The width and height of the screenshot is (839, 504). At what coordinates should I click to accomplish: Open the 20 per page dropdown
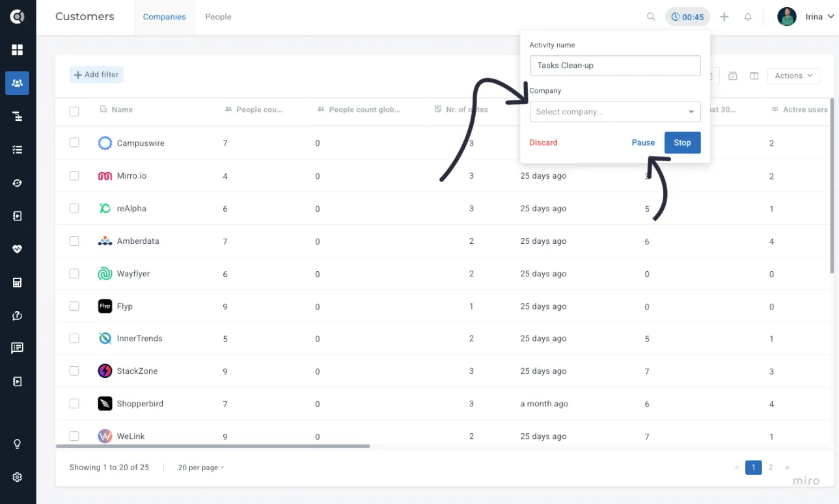tap(200, 468)
